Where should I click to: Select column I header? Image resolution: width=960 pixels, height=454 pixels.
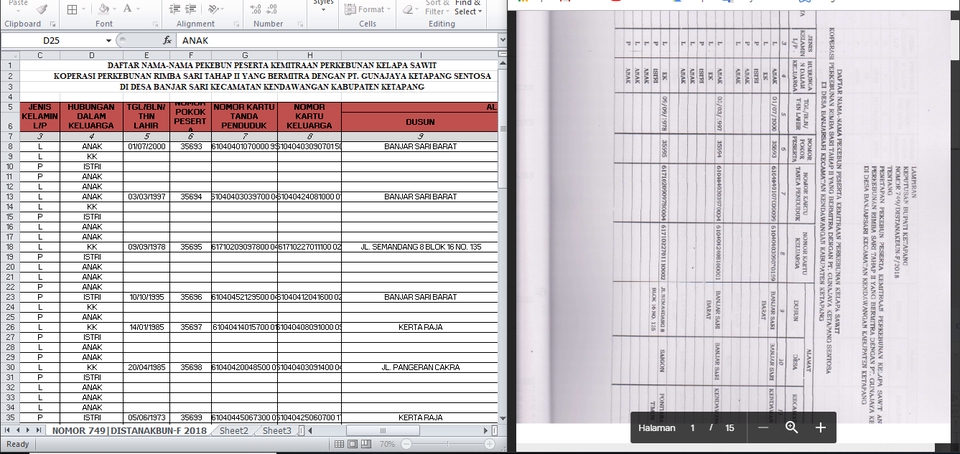(x=420, y=56)
